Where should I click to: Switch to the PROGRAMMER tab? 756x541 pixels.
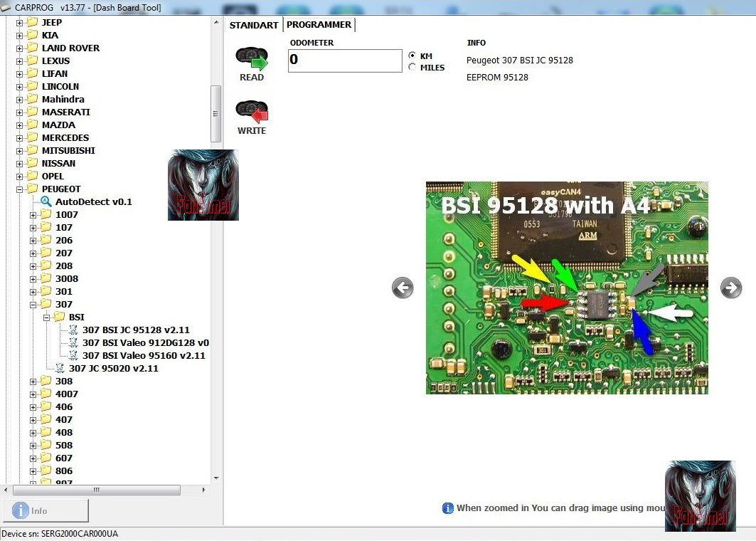click(x=319, y=25)
